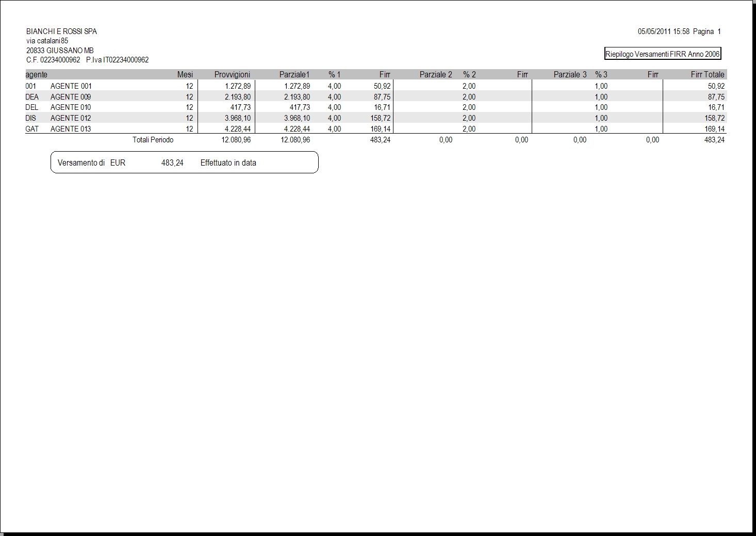The height and width of the screenshot is (536, 756).
Task: Click the Riepilogo Versamenti FIRR Anno 2006 title box
Action: (663, 54)
